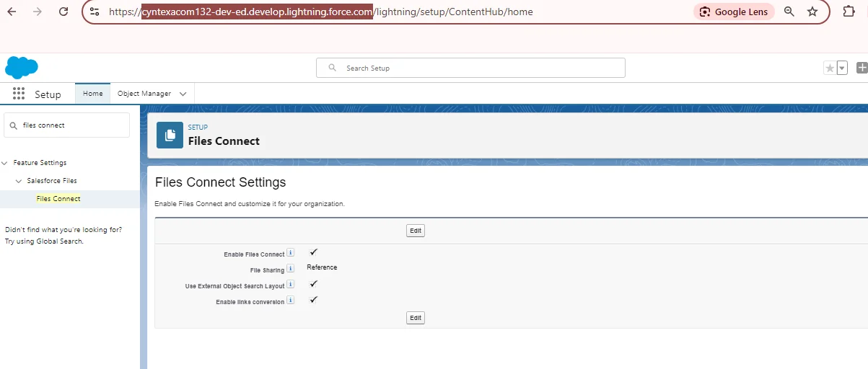Open the Object Manager tab dropdown chevron
Image resolution: width=868 pixels, height=369 pixels.
(183, 94)
